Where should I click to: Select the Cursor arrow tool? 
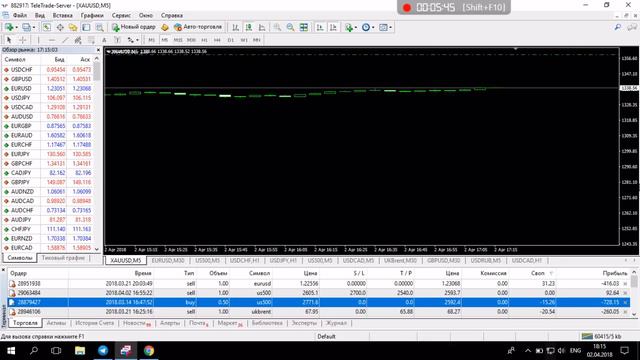[9, 40]
